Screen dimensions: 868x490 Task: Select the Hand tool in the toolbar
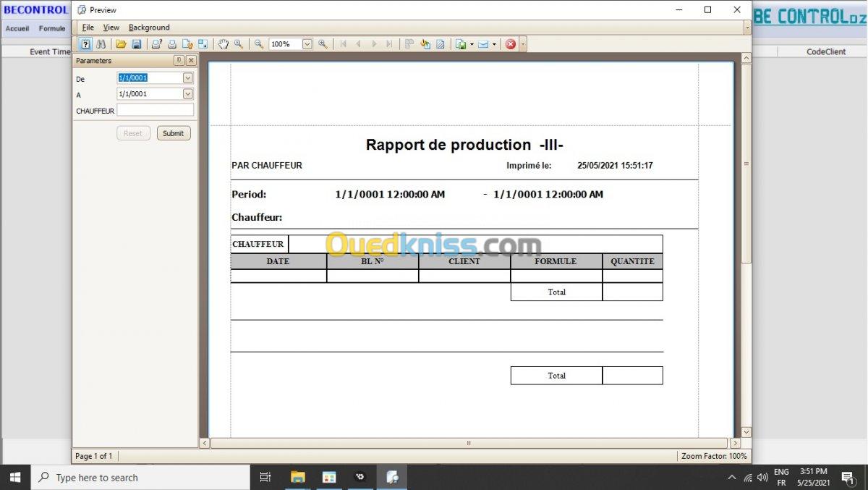coord(223,44)
